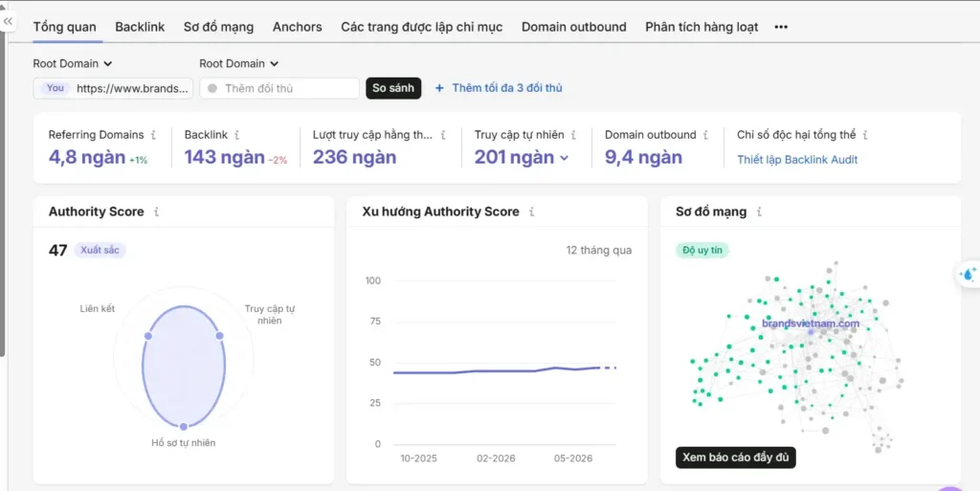Click the So sánh compare button
980x491 pixels.
tap(393, 88)
